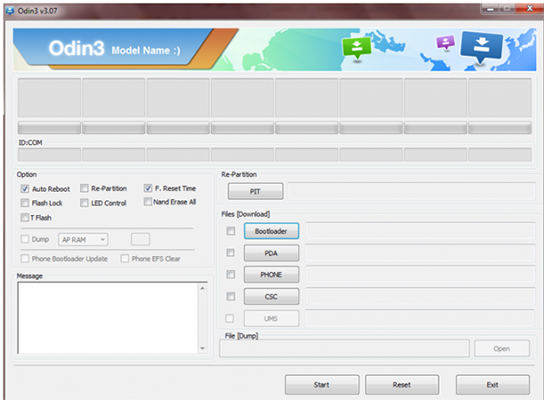This screenshot has height=400, width=544.
Task: Click inside the Message text area
Action: tap(108, 318)
